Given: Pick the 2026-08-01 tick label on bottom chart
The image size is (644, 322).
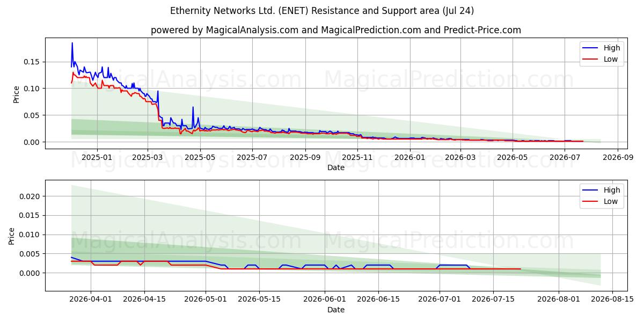Looking at the screenshot, I should [x=559, y=299].
